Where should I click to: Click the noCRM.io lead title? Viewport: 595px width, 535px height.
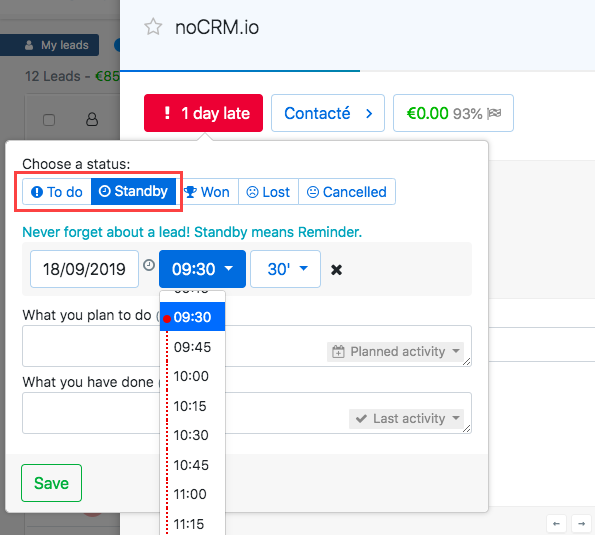tap(217, 27)
